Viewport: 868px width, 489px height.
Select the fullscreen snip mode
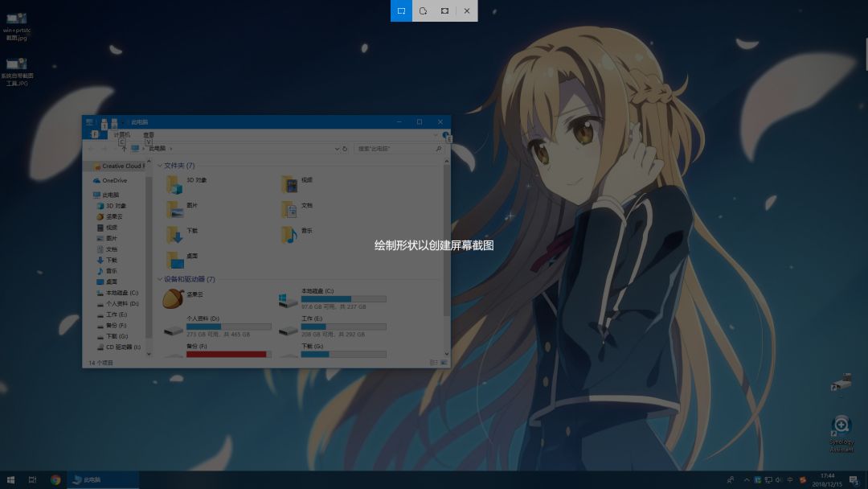click(x=444, y=10)
